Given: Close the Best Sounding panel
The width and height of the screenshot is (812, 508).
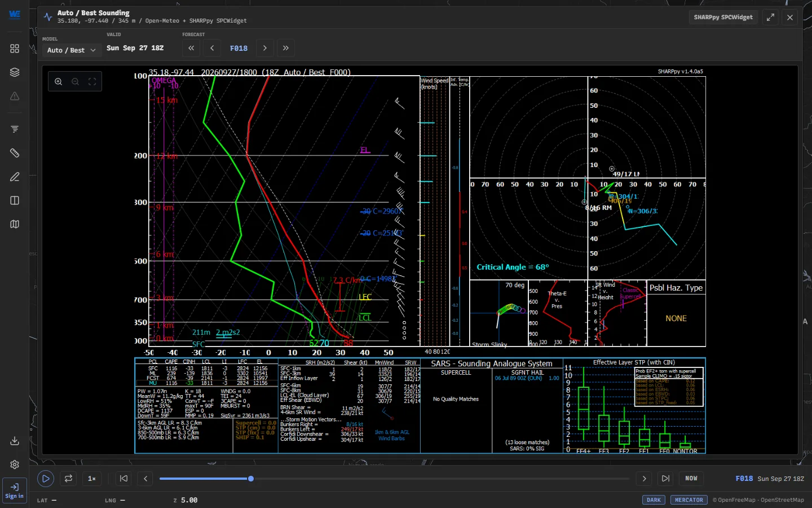Looking at the screenshot, I should point(790,17).
